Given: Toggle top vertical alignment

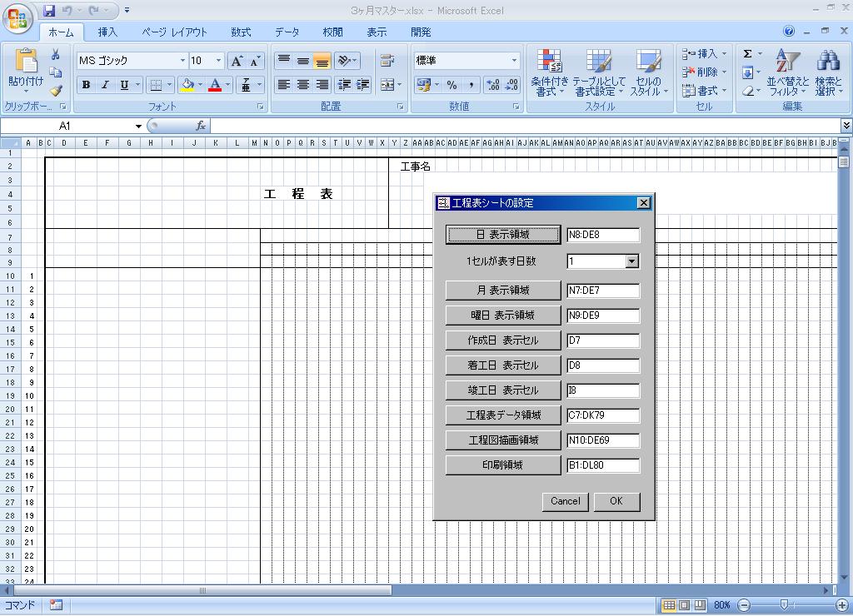Looking at the screenshot, I should coord(283,60).
